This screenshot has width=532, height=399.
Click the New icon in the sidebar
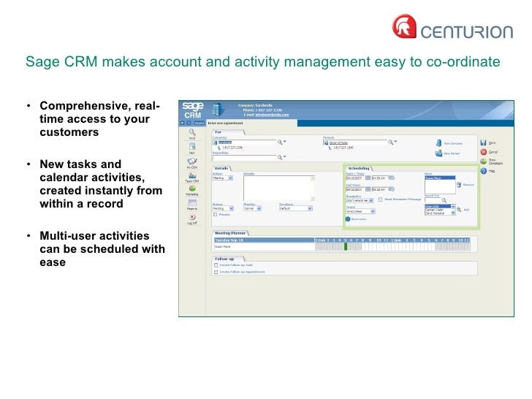[192, 146]
